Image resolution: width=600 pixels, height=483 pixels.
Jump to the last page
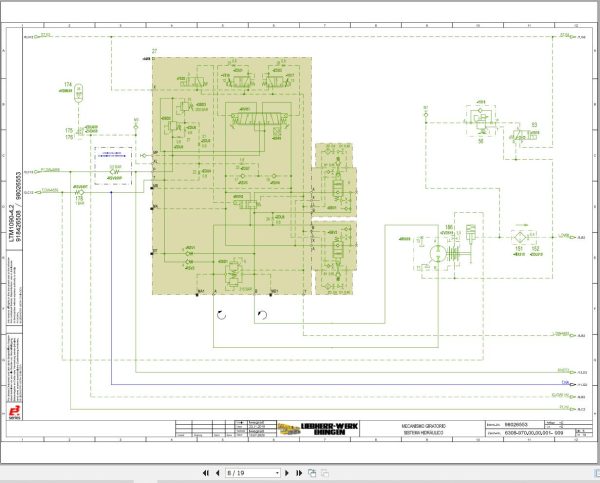coord(299,473)
